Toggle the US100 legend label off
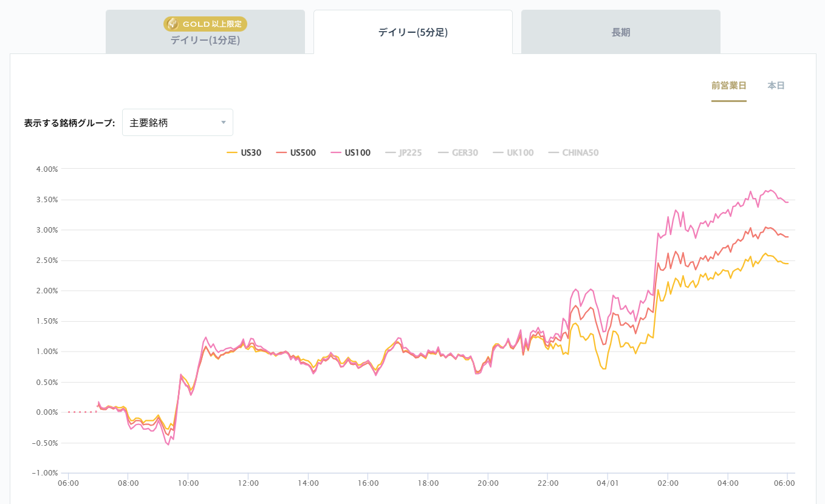The image size is (825, 504). point(357,153)
